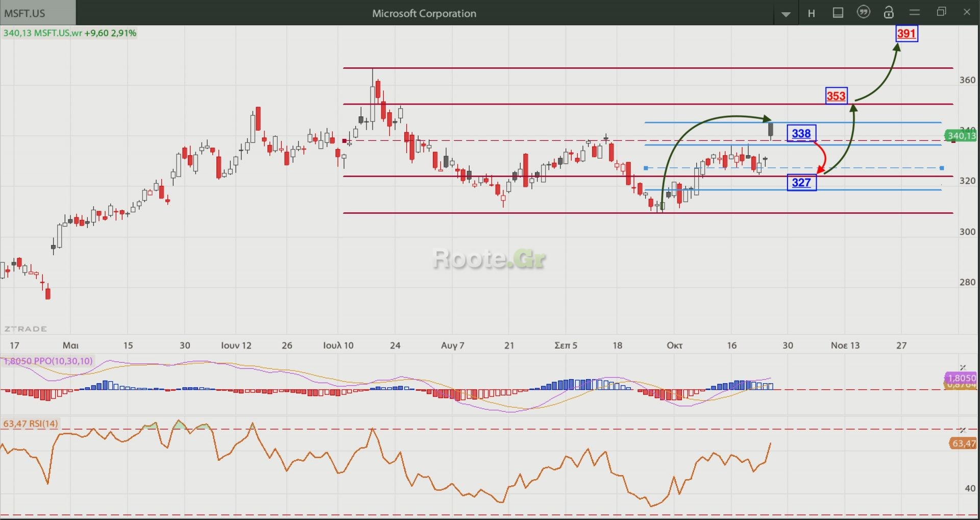980x520 pixels.
Task: Click the H timeframe button in title bar
Action: pos(811,13)
